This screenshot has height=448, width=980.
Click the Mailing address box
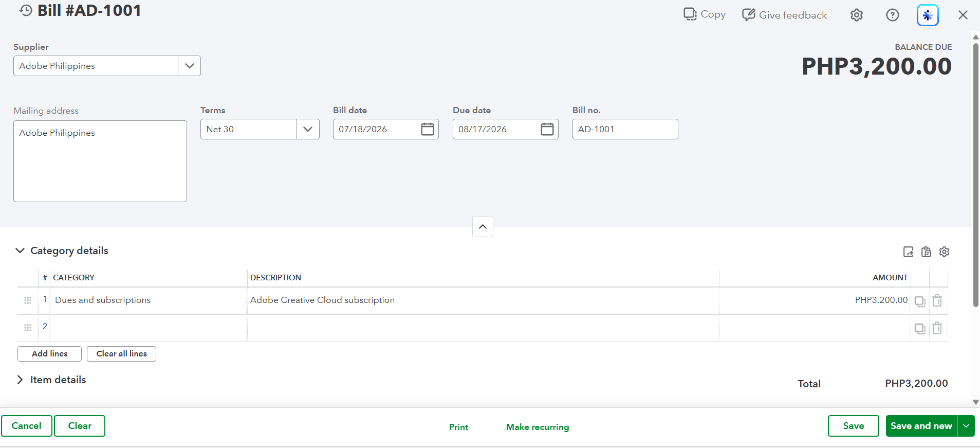tap(100, 161)
